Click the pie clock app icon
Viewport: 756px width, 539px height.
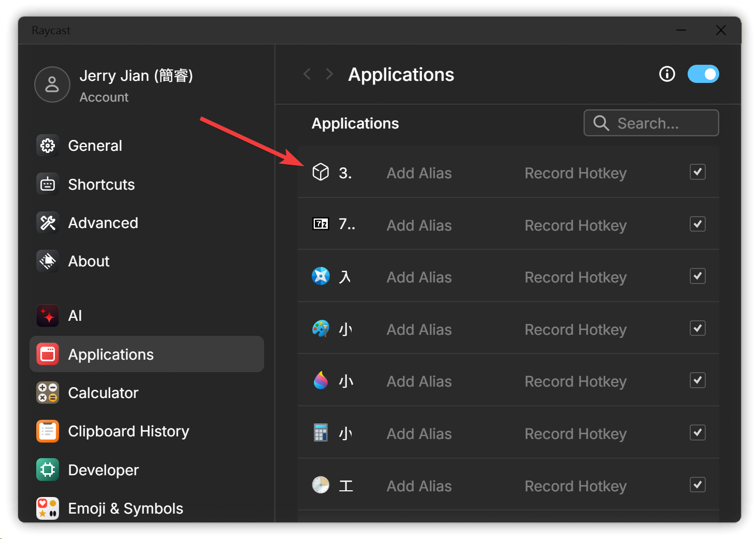[321, 485]
